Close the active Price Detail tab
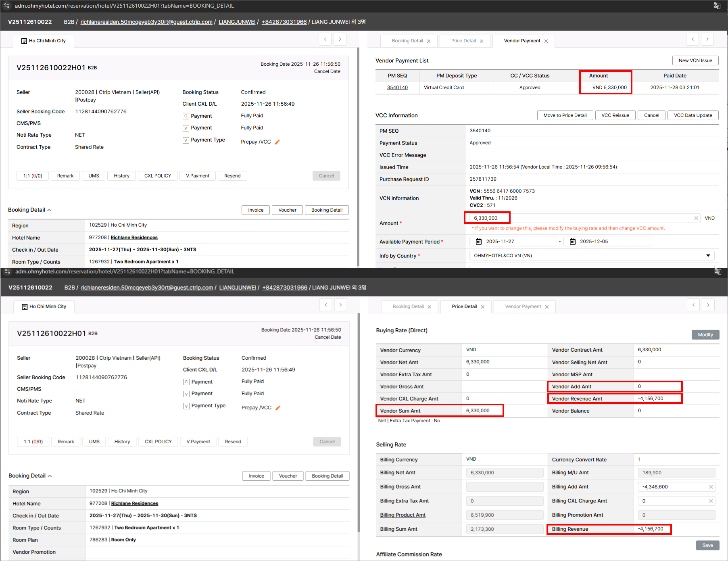This screenshot has height=561, width=728. (482, 307)
